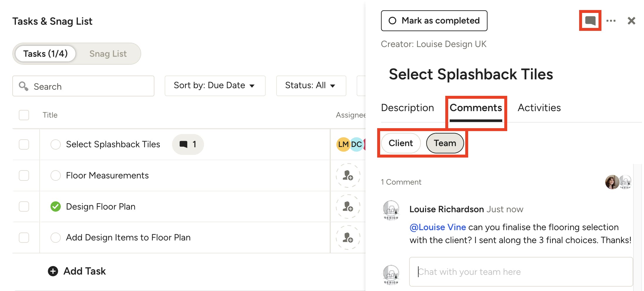Open the Sort by Due Date dropdown

pos(215,86)
